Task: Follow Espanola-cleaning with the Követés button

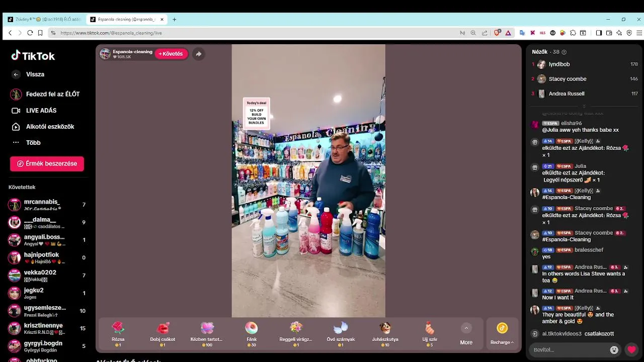Action: pyautogui.click(x=171, y=54)
